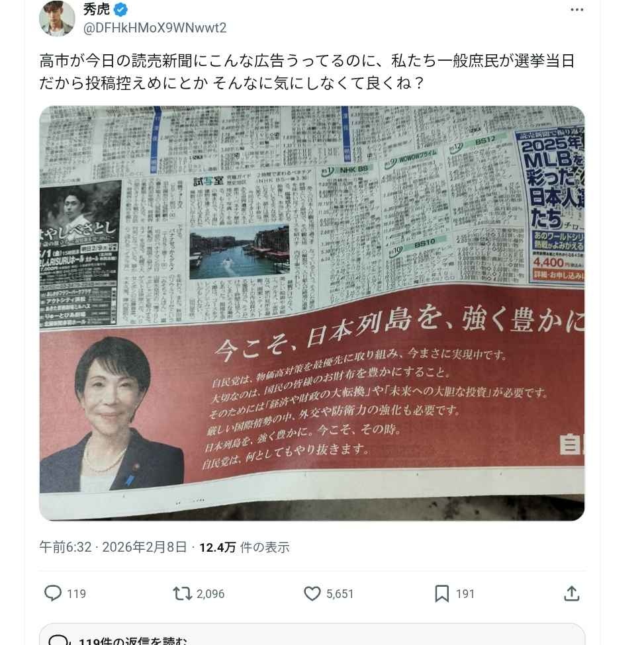The height and width of the screenshot is (645, 644).
Task: Click the speech bubble in 返信を読む bar
Action: [58, 640]
